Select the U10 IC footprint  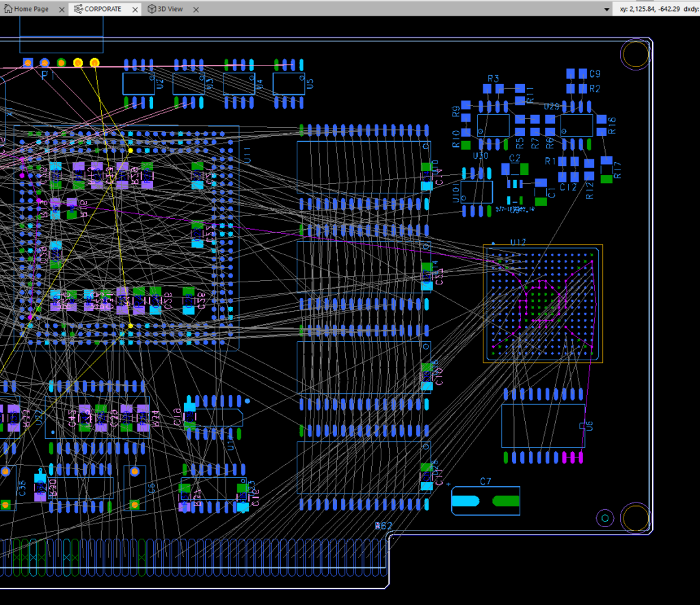click(476, 191)
